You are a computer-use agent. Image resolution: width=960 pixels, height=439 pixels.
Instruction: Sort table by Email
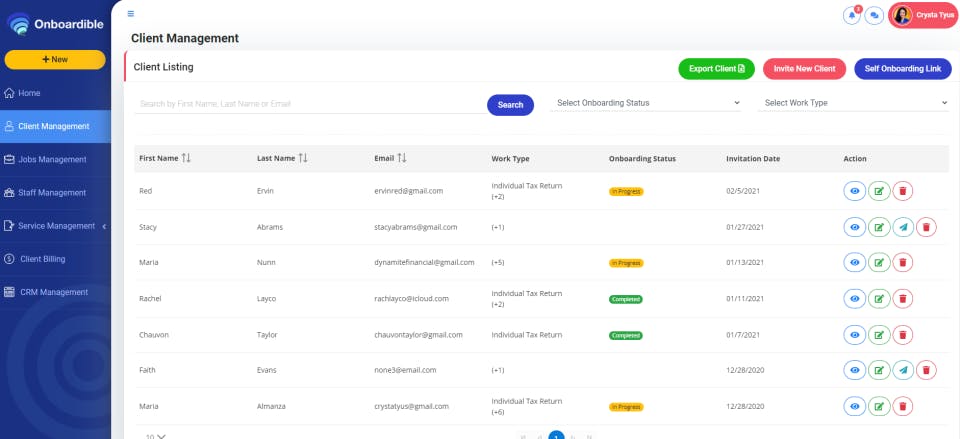402,159
